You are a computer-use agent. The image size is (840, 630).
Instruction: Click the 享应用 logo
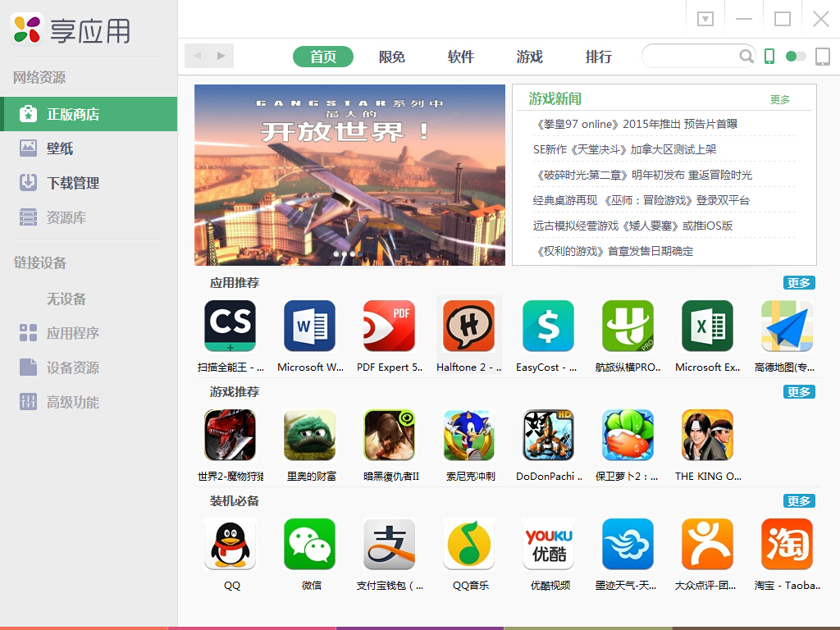pyautogui.click(x=71, y=30)
